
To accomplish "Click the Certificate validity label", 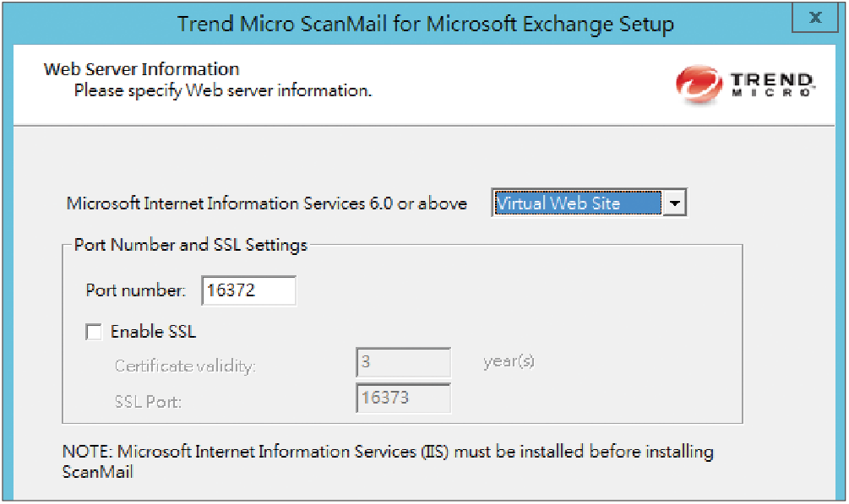I will (185, 366).
